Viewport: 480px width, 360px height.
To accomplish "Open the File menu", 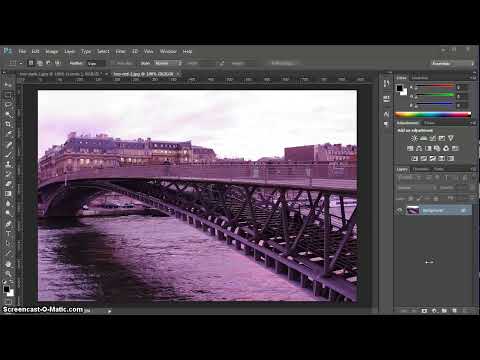I will (x=22, y=51).
